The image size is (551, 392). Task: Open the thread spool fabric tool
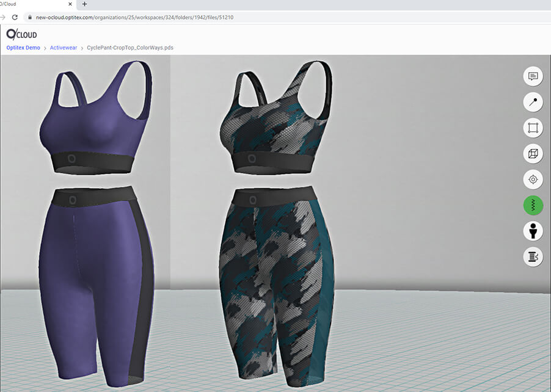[x=533, y=256]
